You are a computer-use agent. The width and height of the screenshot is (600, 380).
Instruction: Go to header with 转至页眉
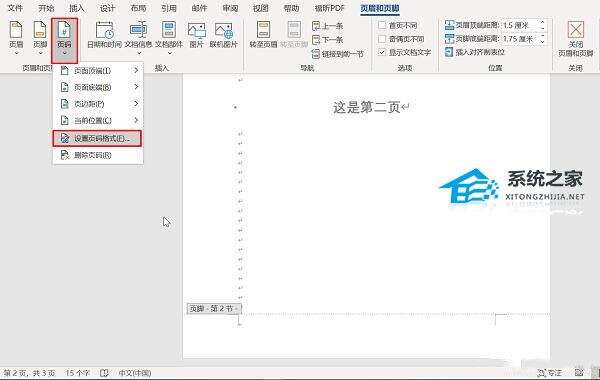(x=263, y=35)
